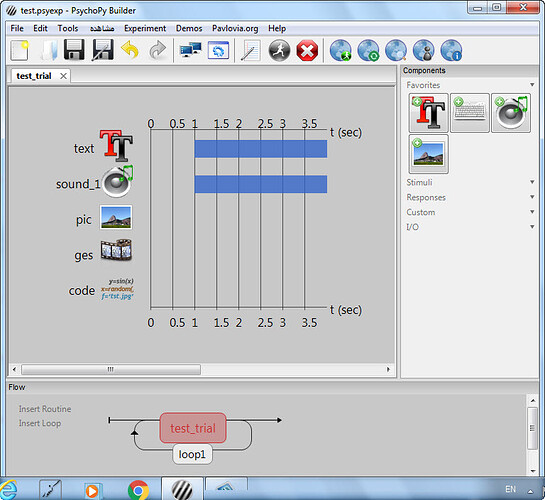The width and height of the screenshot is (545, 500).
Task: Add an Image component from Favorites
Action: 428,154
